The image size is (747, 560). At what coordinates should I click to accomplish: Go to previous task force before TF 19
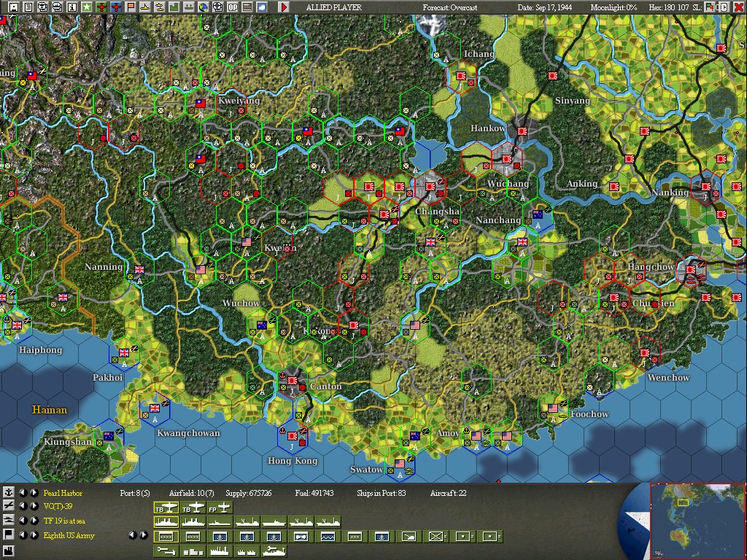23,520
